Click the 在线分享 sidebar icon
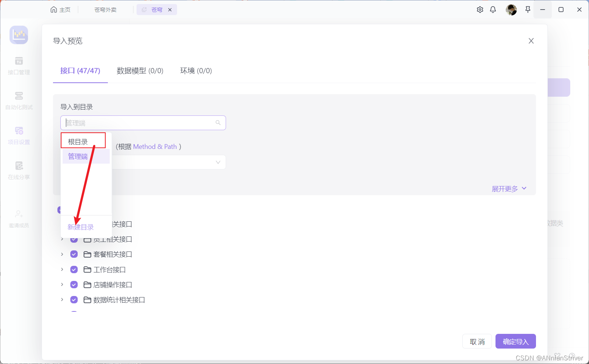Viewport: 589px width, 364px height. [18, 170]
